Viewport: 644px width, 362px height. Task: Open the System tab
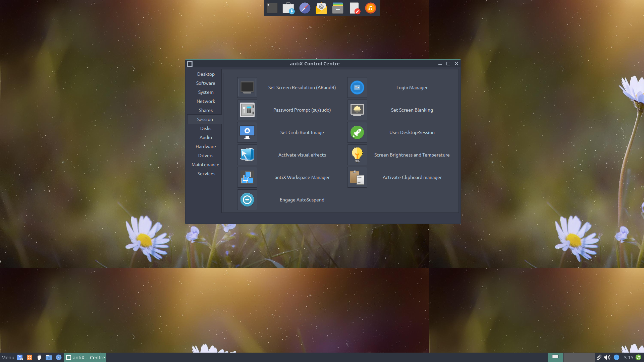pos(206,92)
